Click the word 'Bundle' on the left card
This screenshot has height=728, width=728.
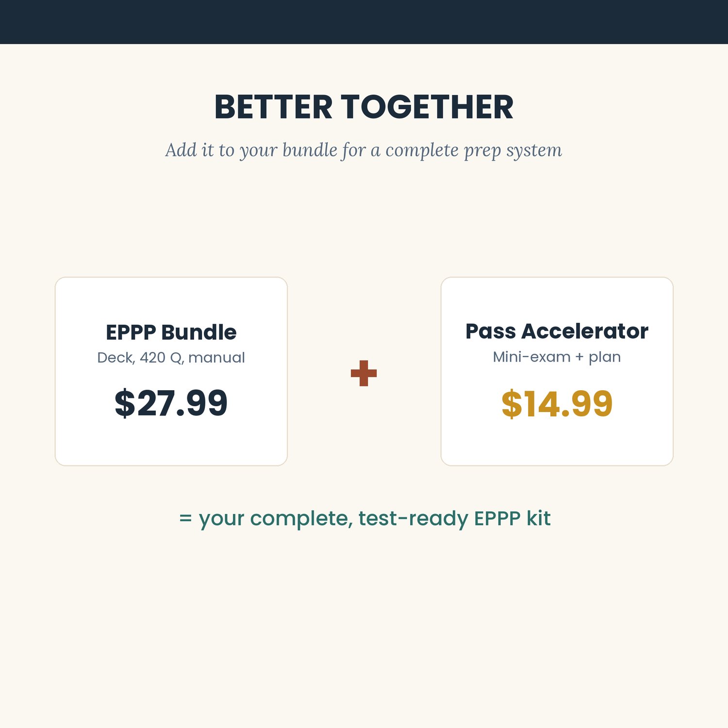pos(199,332)
